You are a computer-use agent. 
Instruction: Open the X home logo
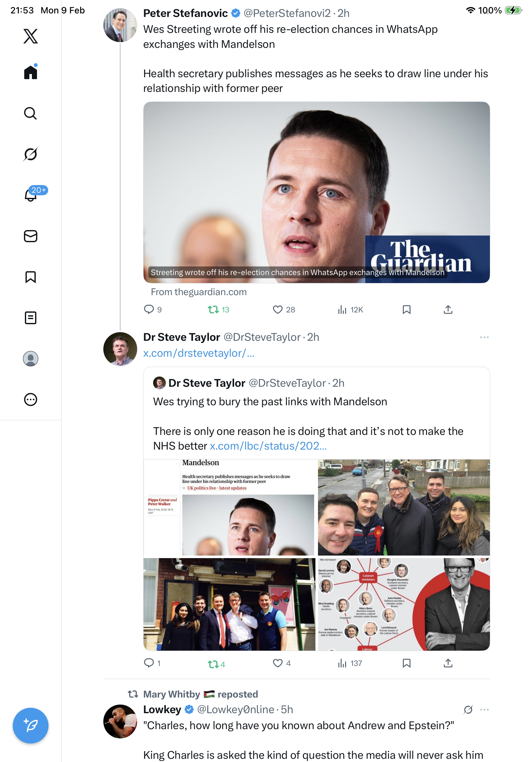[31, 36]
